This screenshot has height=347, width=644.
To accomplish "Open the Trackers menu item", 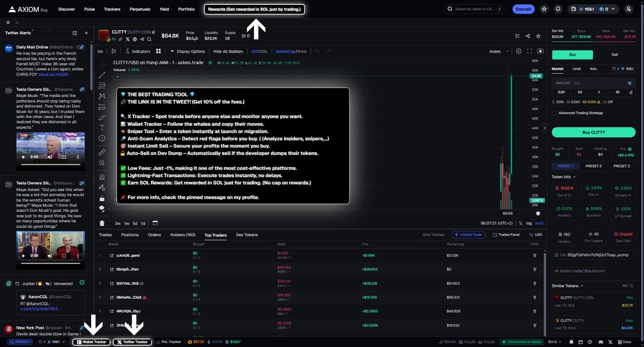I will [112, 9].
